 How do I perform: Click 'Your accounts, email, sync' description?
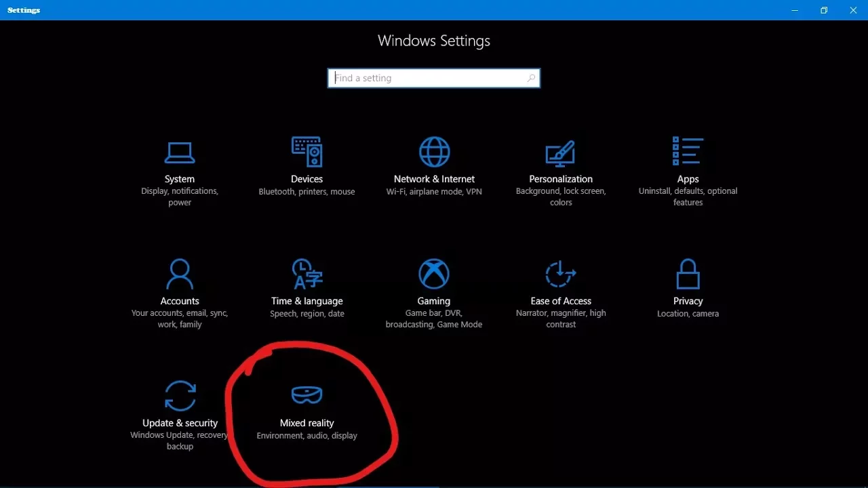pyautogui.click(x=180, y=319)
